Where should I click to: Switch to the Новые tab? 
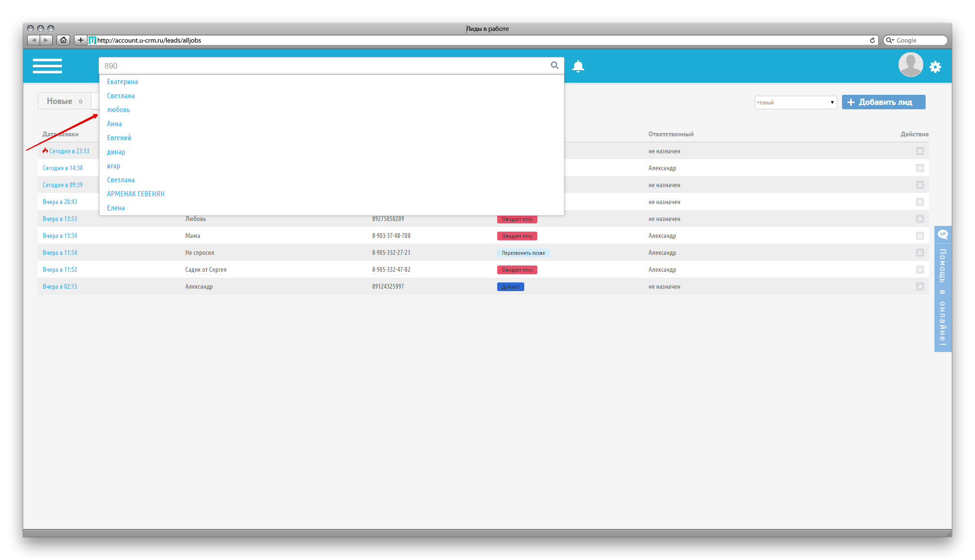pos(64,101)
